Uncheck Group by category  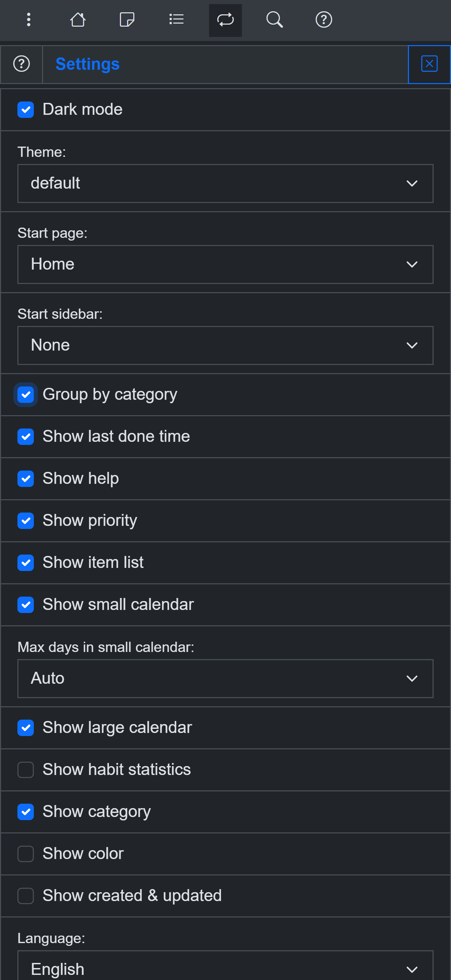pyautogui.click(x=26, y=395)
